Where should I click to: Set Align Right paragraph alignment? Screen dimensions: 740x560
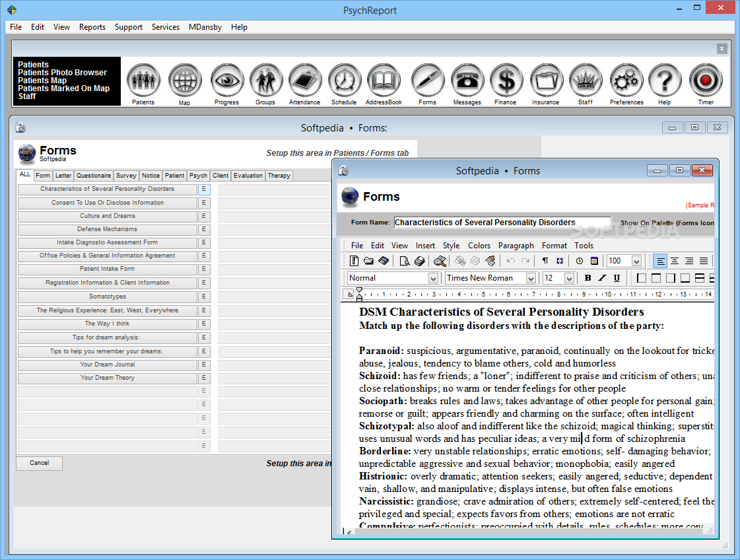click(689, 261)
